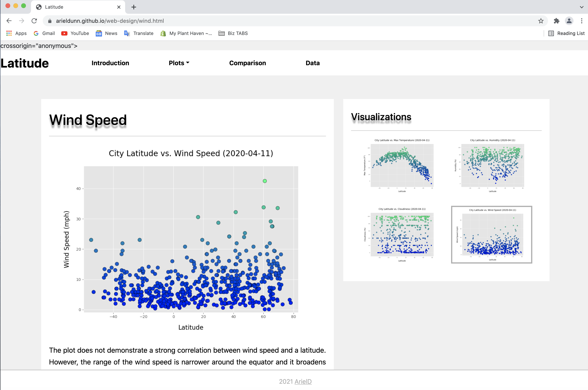The image size is (588, 390).
Task: Open the Gmail bookmark
Action: 44,33
